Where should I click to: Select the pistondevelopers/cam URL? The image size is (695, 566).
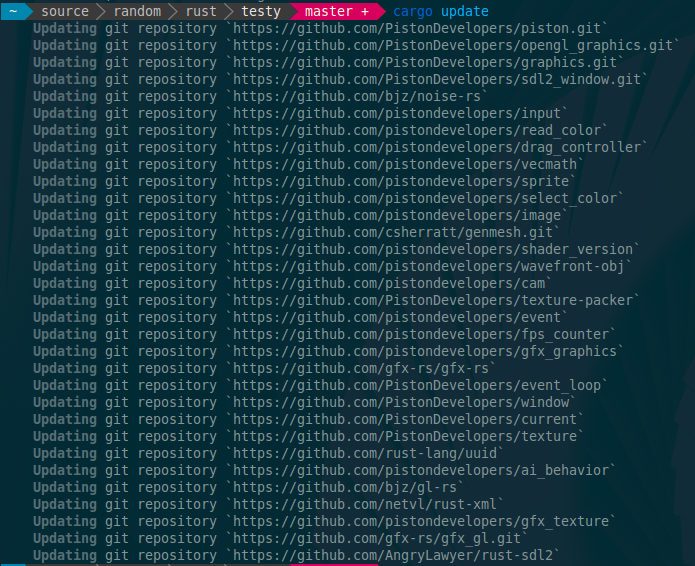[389, 283]
